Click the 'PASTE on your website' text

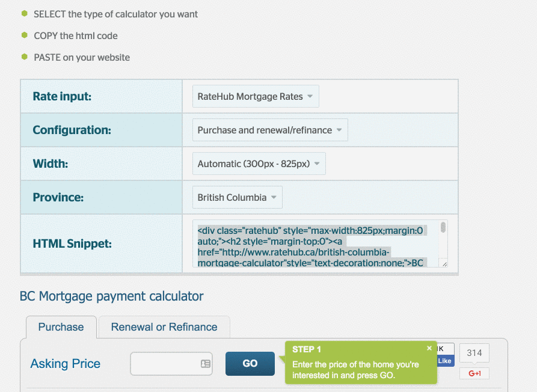pos(82,58)
